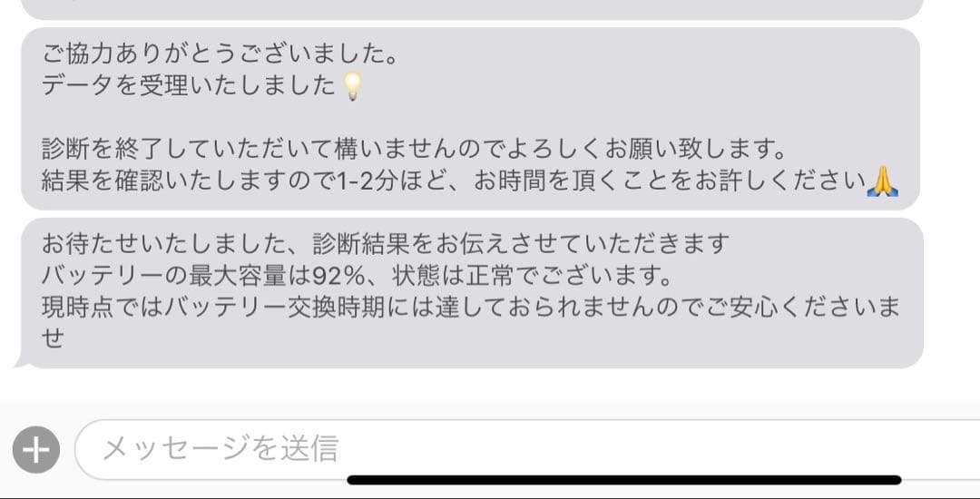Click the light bulb emoji

coord(352,86)
